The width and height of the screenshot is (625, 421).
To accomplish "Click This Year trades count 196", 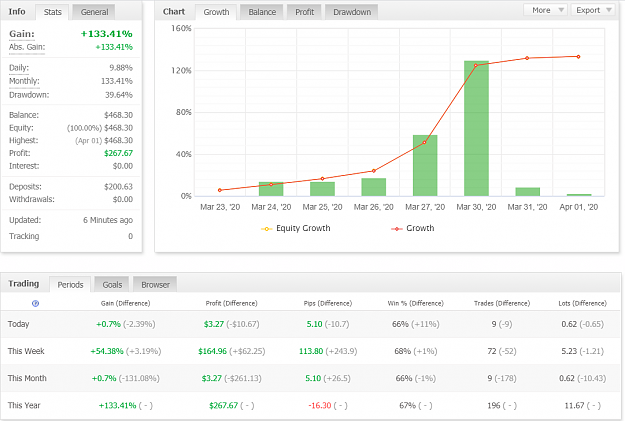I will coord(493,405).
